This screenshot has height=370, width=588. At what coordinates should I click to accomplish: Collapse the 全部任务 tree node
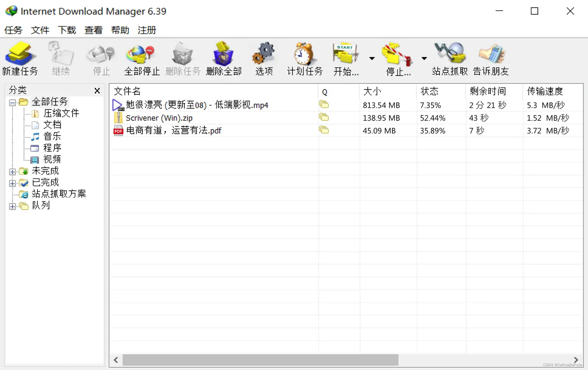12,103
